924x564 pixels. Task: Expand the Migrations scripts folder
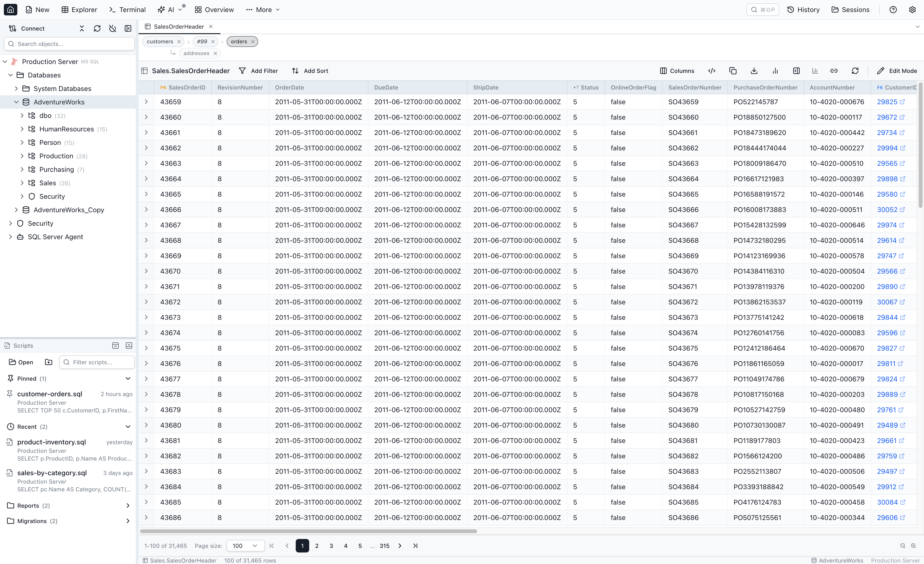128,521
